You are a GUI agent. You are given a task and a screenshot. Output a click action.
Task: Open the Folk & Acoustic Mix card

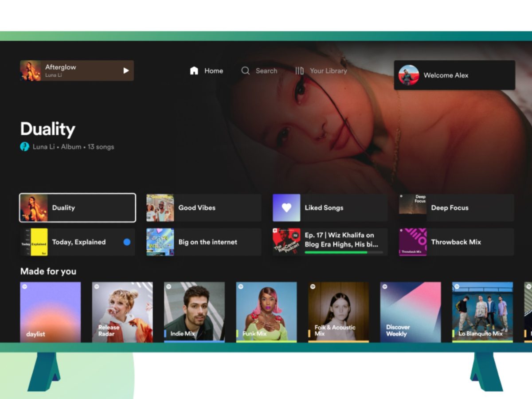(x=339, y=312)
